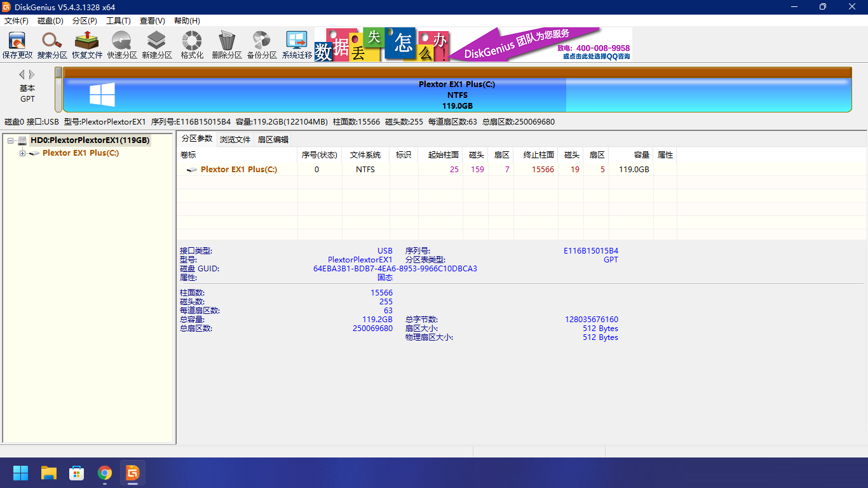The width and height of the screenshot is (868, 488).
Task: Open the 恢复文件 file recovery tool
Action: pos(87,44)
